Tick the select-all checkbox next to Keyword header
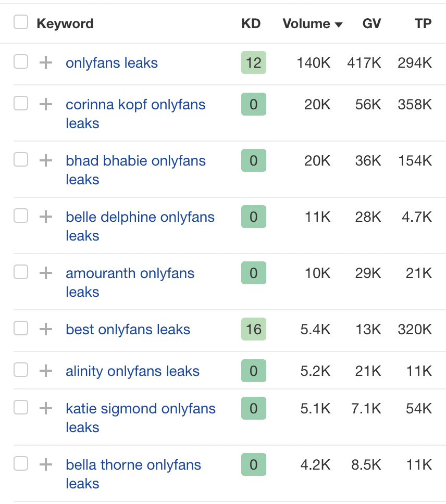The image size is (446, 504). pyautogui.click(x=21, y=22)
